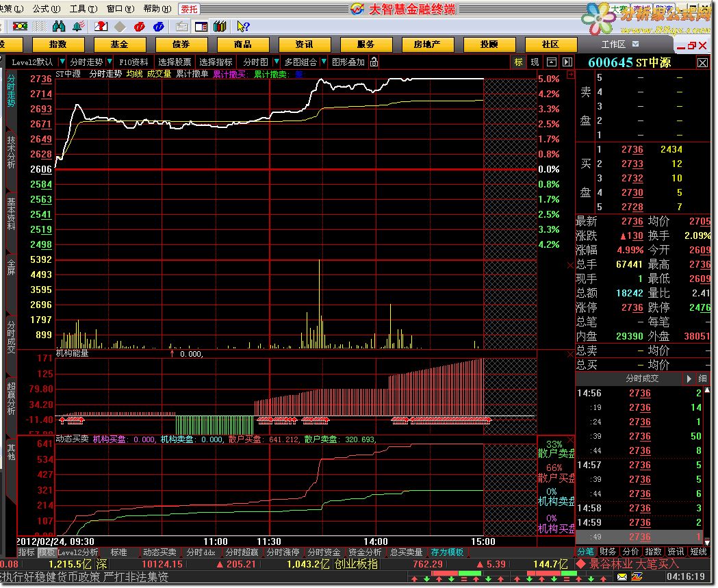Image resolution: width=718 pixels, height=588 pixels.
Task: Select the 社区 yellow category button
Action: (551, 44)
